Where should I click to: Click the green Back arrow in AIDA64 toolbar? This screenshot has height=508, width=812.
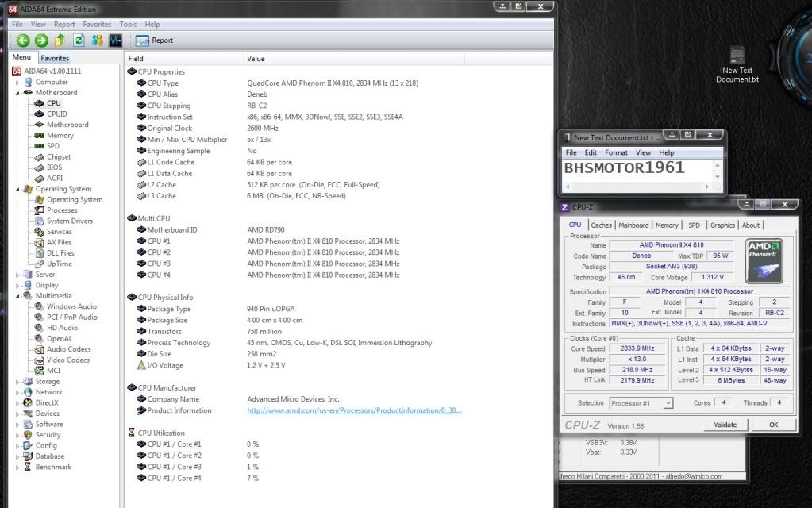[x=23, y=40]
